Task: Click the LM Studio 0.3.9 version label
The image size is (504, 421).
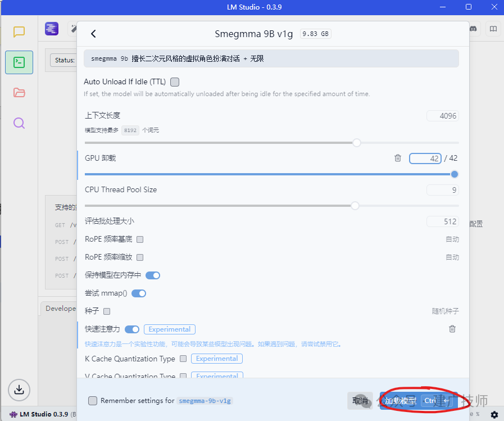Action: pyautogui.click(x=44, y=414)
